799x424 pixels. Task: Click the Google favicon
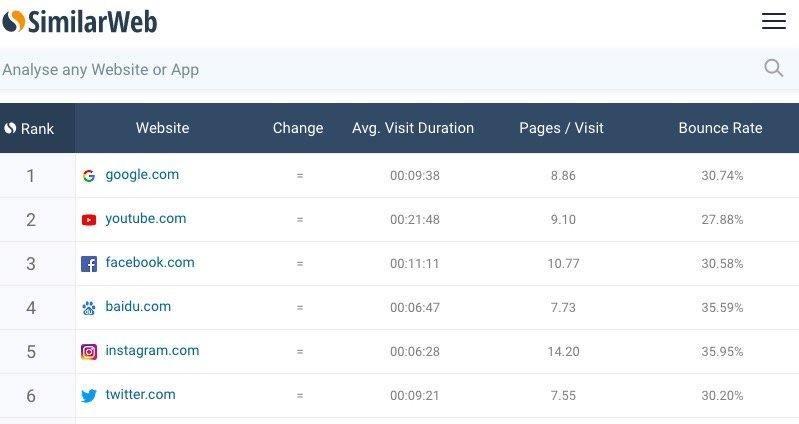[89, 176]
